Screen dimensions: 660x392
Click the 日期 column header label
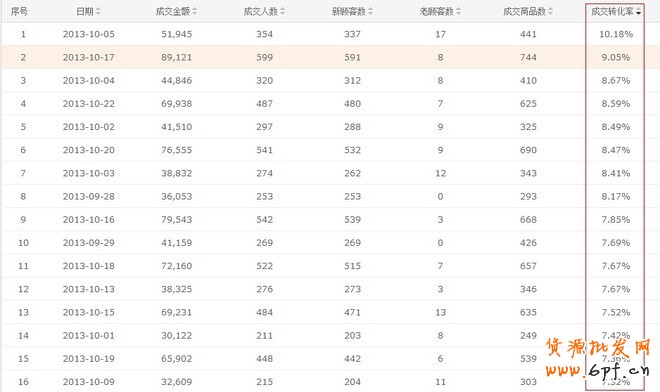[x=85, y=11]
